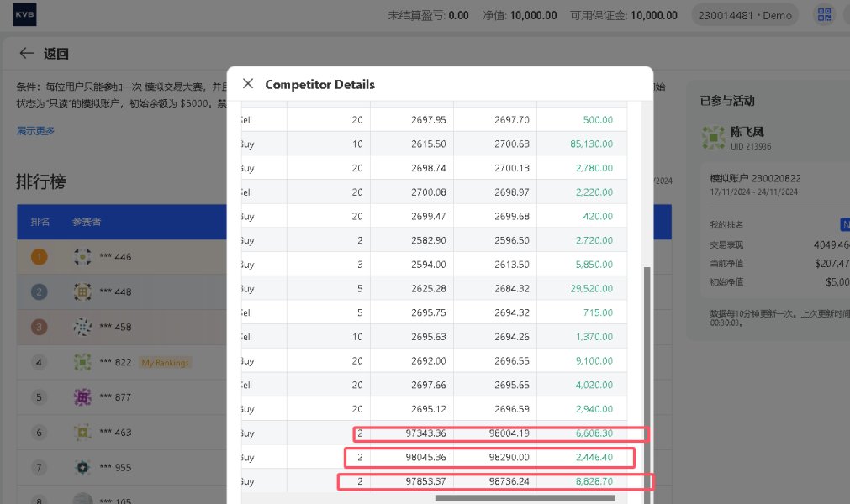Viewport: 850px width, 504px height.
Task: Select competitor *** 955 row
Action: pos(118,468)
